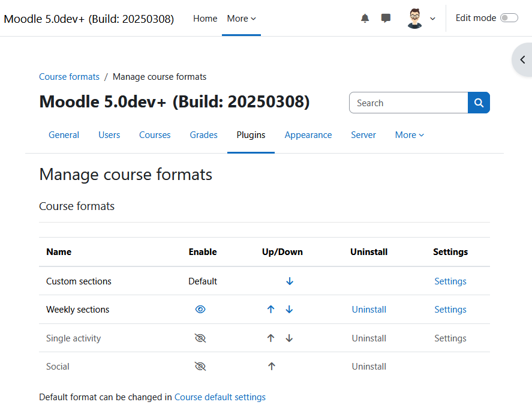
Task: Toggle Edit mode switch
Action: 509,18
